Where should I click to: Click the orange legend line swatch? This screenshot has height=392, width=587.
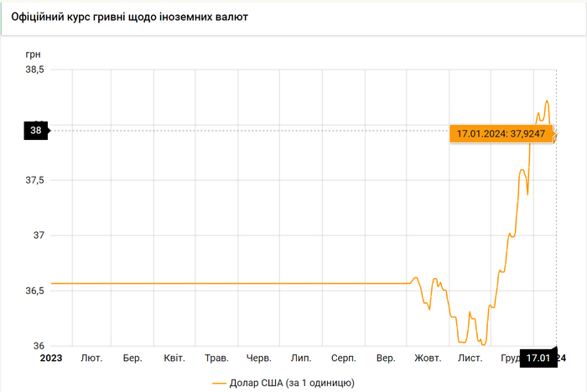tap(220, 383)
